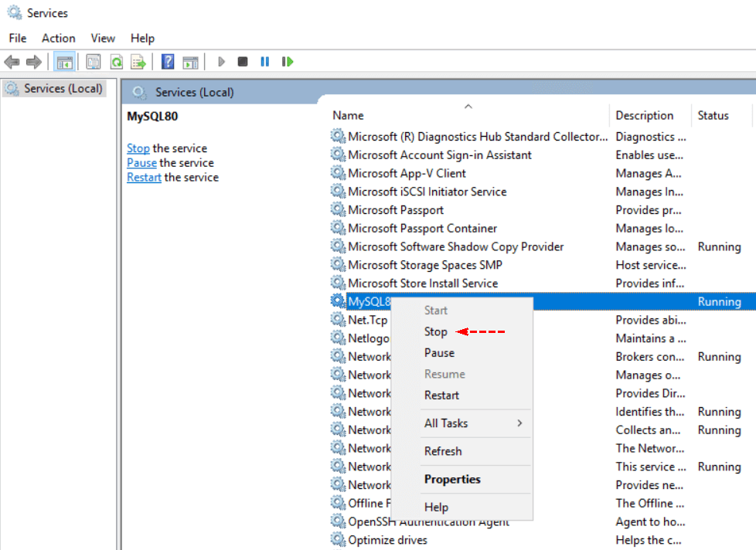
Task: Click the Export List toolbar icon
Action: pyautogui.click(x=138, y=62)
